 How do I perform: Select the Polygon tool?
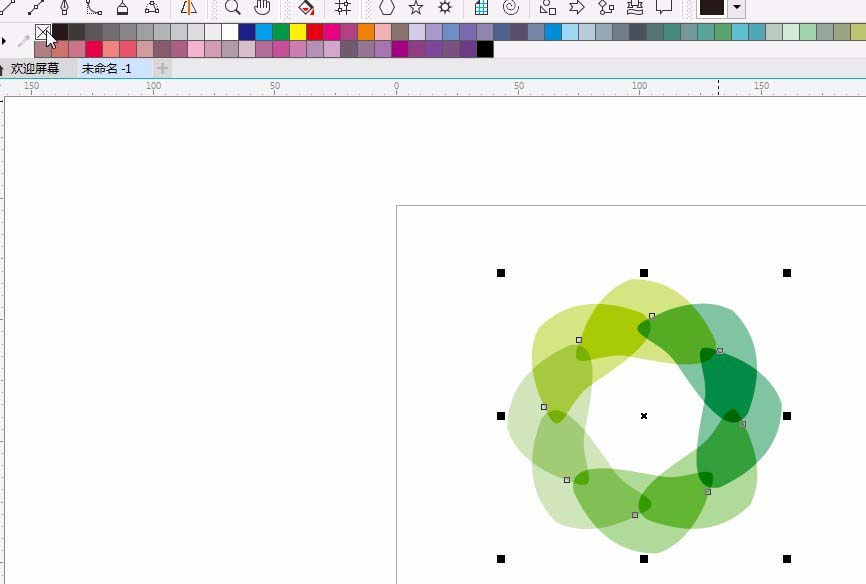tap(387, 7)
